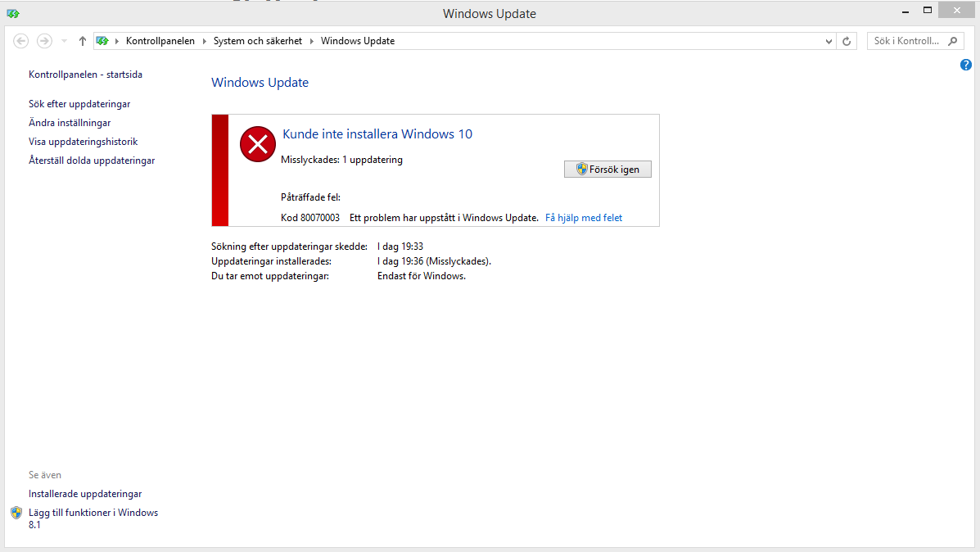The image size is (980, 552).
Task: Click the shield icon beside Lägg till funktioner
Action: coord(16,514)
